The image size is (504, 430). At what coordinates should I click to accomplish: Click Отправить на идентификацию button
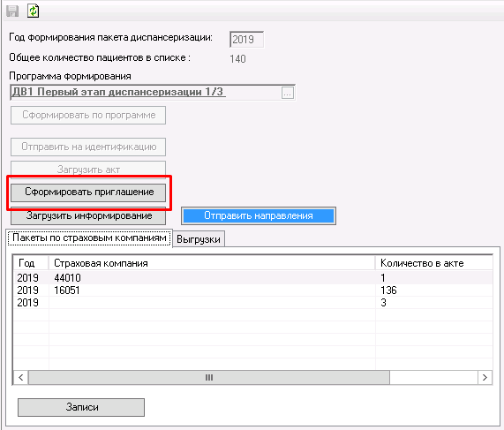(88, 147)
